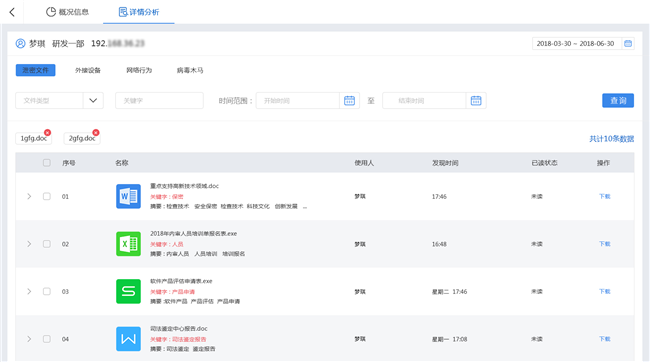Click the end time input field
Viewport: 650px width, 362px height.
[x=424, y=100]
